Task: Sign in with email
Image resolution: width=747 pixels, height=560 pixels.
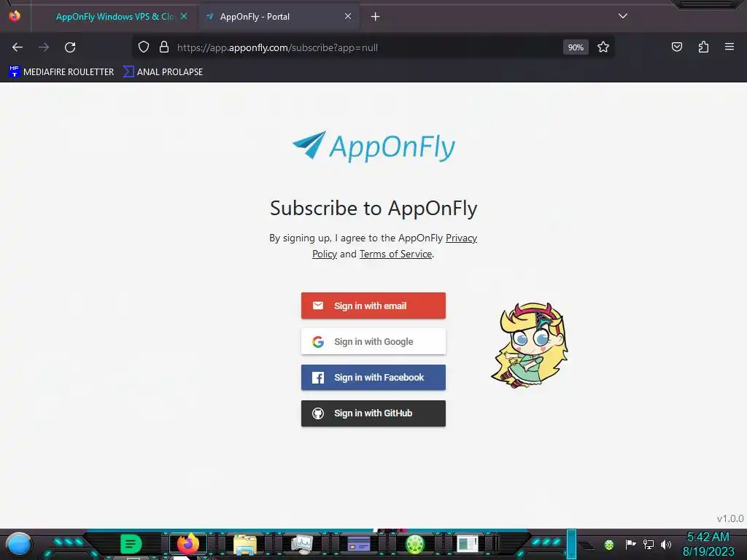Action: [373, 306]
